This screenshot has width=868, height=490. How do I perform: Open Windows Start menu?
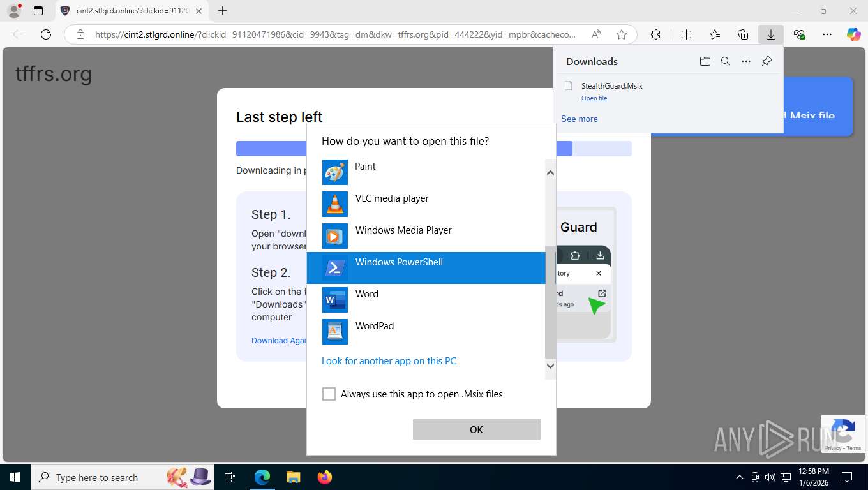click(15, 477)
